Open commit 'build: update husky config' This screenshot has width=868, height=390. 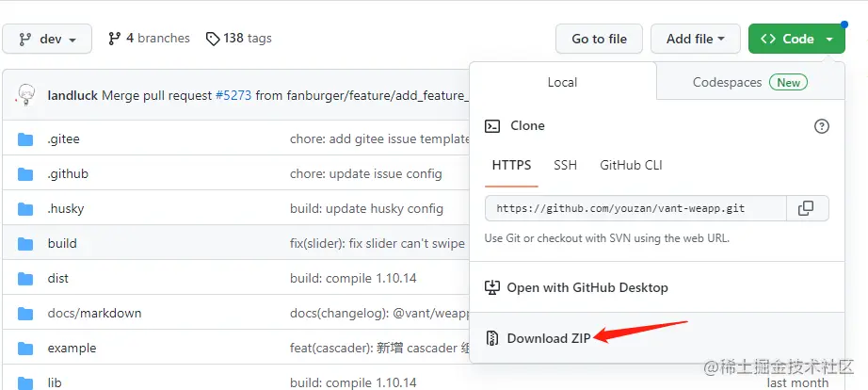pos(366,209)
